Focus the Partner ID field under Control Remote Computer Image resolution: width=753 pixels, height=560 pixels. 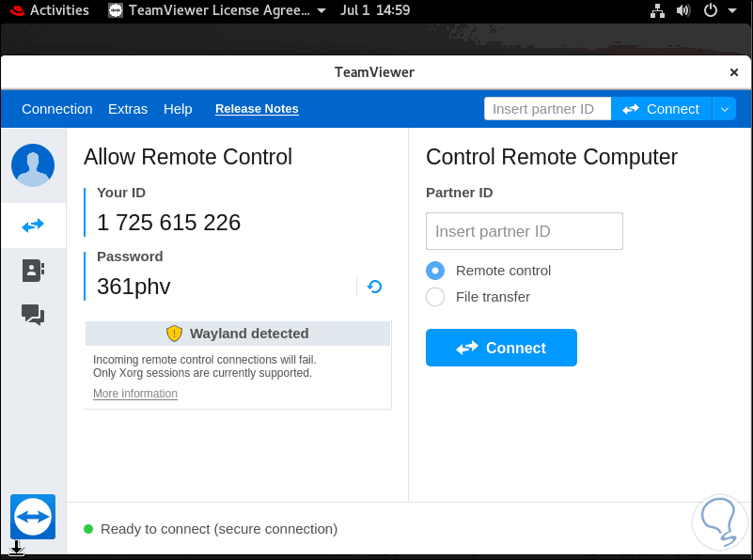point(525,231)
